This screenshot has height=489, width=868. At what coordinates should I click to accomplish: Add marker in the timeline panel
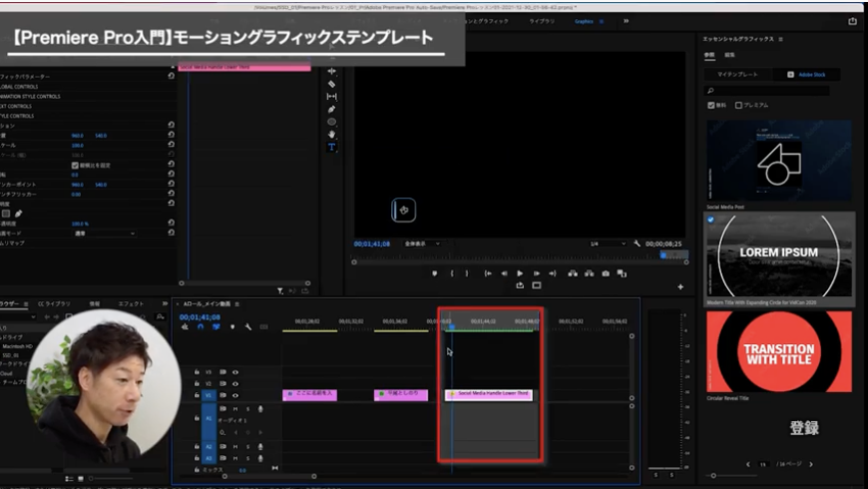pyautogui.click(x=232, y=326)
